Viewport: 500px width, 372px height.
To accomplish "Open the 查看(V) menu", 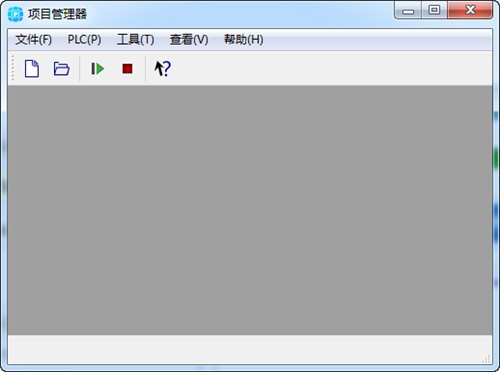I will [189, 40].
